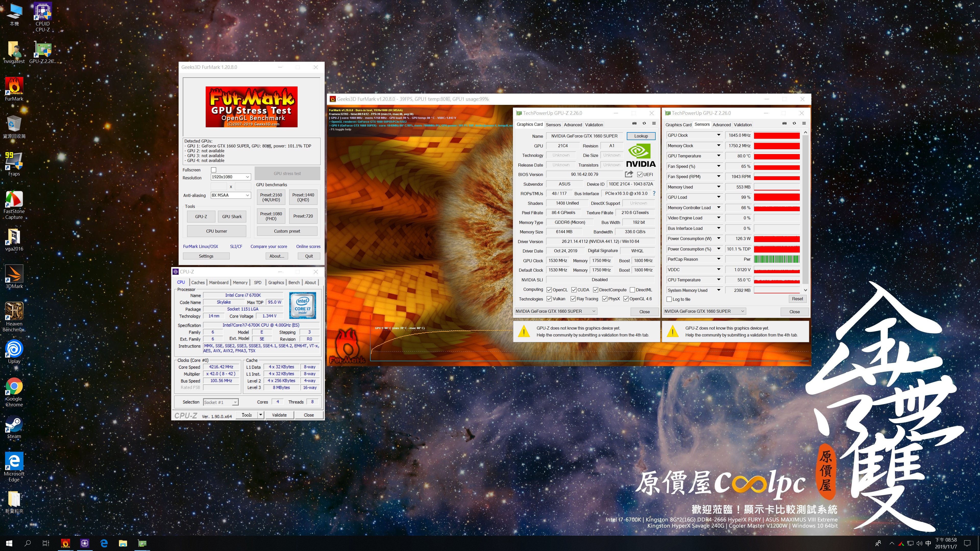Viewport: 980px width, 551px height.
Task: Open the Anti-aliasing 8X MSAA dropdown
Action: [x=230, y=195]
